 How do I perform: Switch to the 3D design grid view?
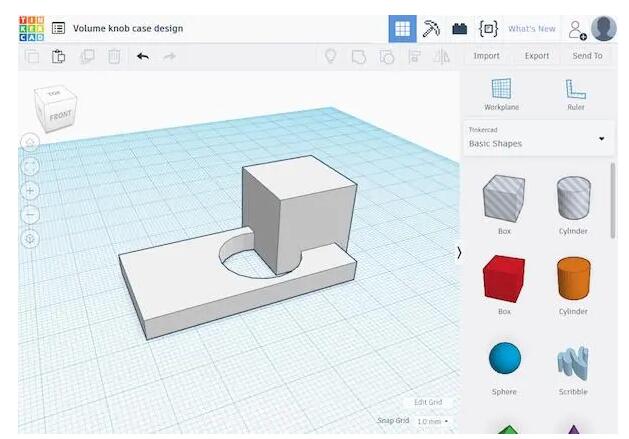[x=402, y=29]
